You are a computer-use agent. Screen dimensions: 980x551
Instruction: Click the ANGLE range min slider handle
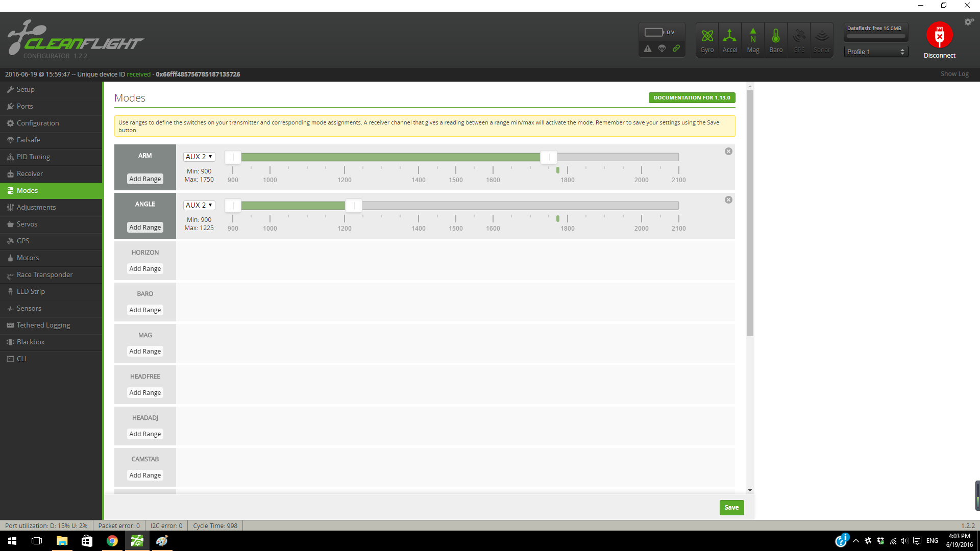pyautogui.click(x=233, y=206)
